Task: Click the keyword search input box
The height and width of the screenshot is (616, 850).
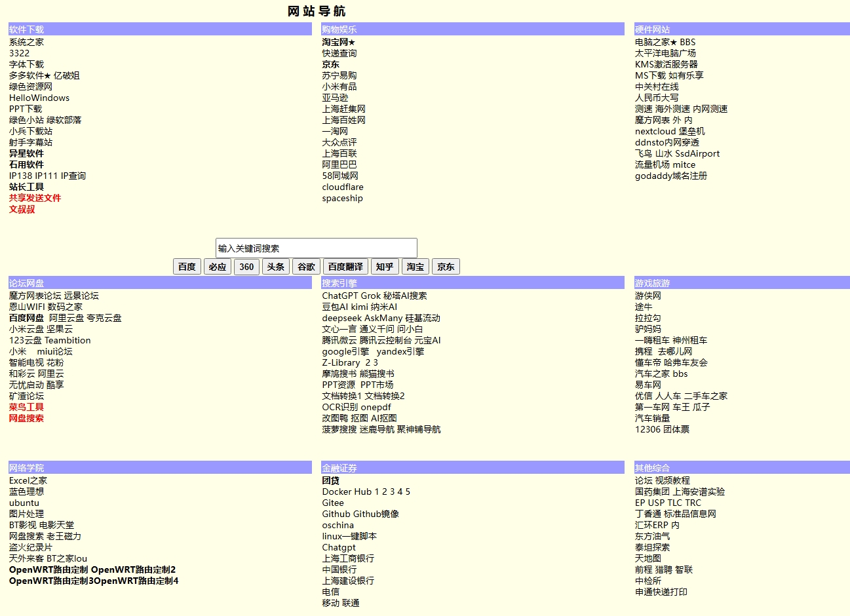Action: click(x=317, y=247)
